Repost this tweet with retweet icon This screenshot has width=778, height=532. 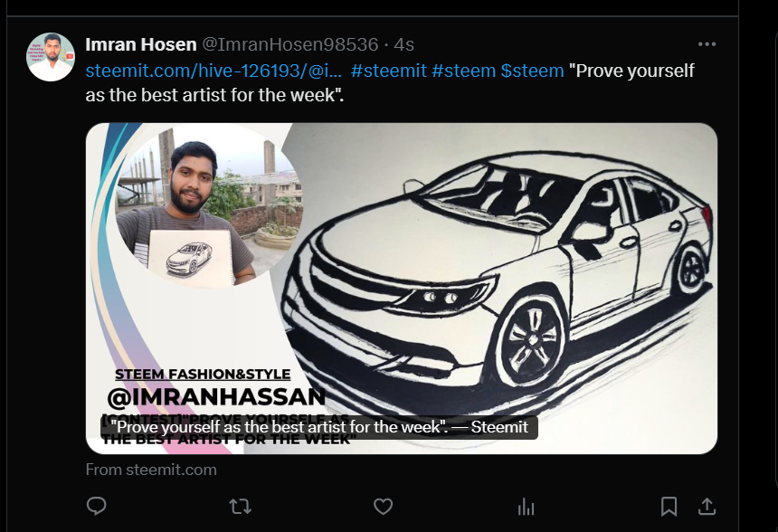click(x=240, y=507)
